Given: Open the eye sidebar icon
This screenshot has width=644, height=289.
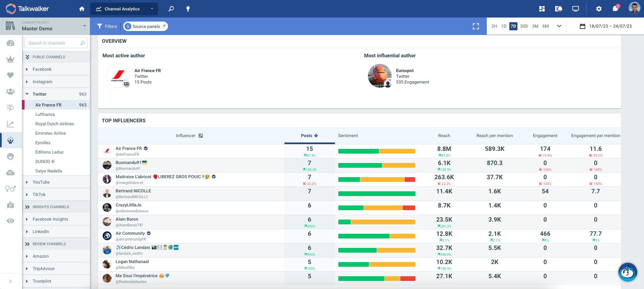Looking at the screenshot, I should click(x=10, y=221).
